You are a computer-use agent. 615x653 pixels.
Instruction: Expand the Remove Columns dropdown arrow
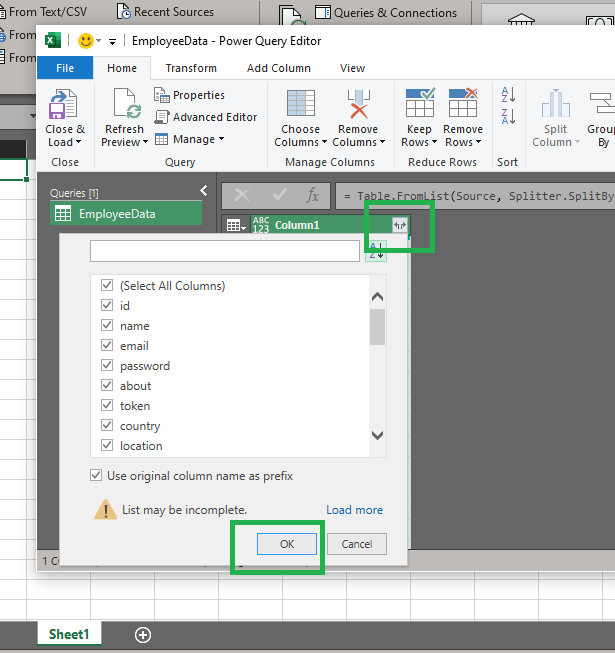tap(382, 142)
